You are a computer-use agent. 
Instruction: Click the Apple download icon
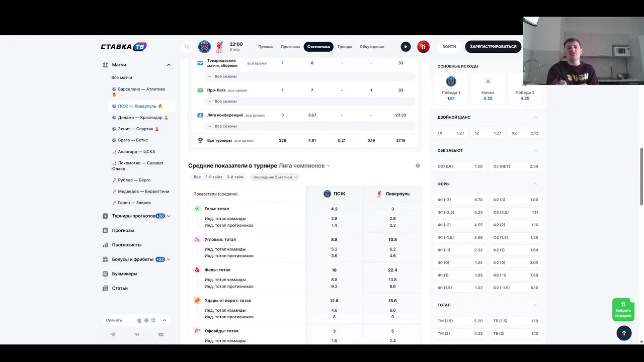pyautogui.click(x=139, y=320)
